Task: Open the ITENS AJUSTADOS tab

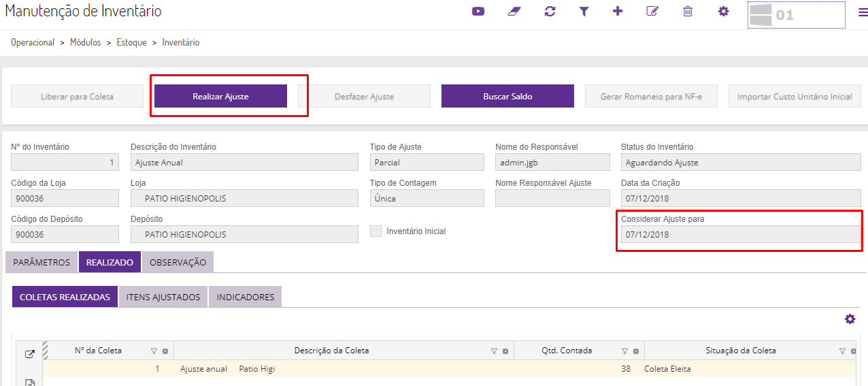Action: tap(163, 297)
